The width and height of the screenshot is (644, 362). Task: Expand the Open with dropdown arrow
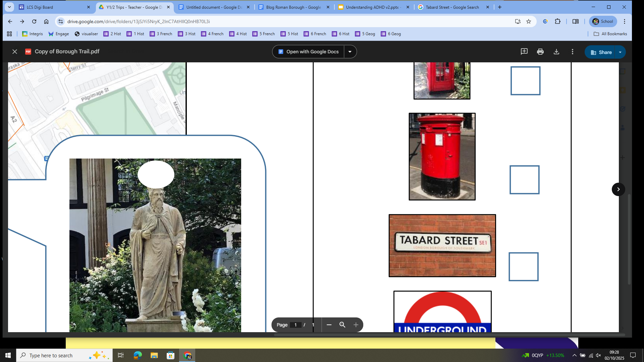pos(350,52)
